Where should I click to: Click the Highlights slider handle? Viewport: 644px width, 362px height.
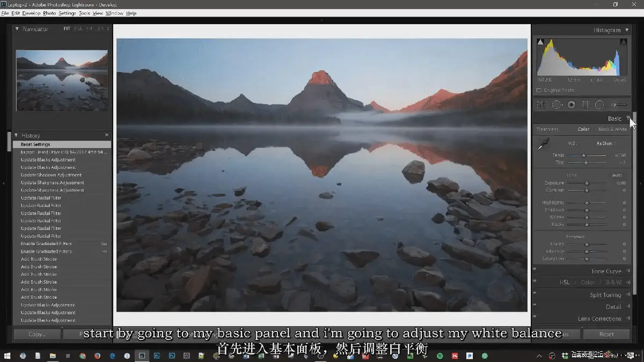click(x=587, y=203)
